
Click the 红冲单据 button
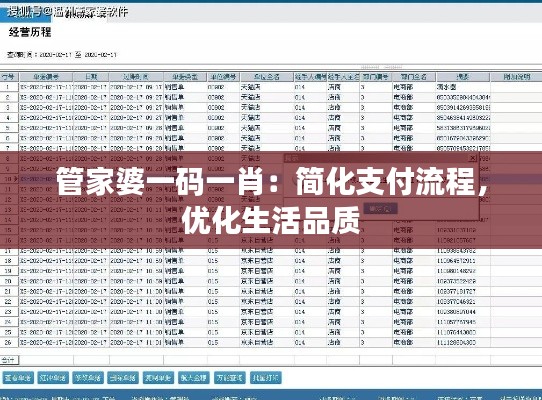53,378
